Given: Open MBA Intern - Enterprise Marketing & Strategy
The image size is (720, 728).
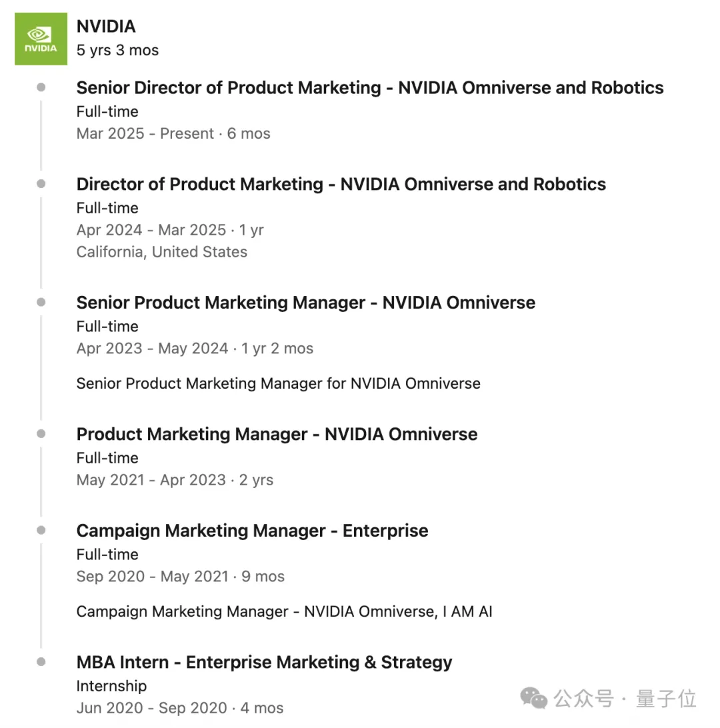Looking at the screenshot, I should click(264, 662).
